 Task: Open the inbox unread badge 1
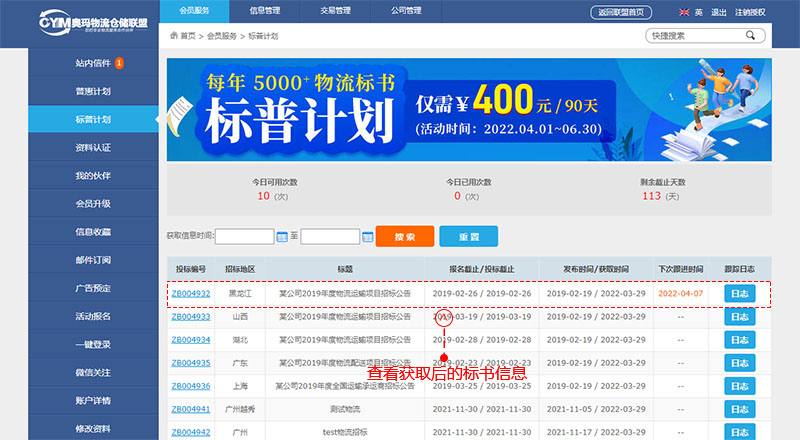(119, 63)
